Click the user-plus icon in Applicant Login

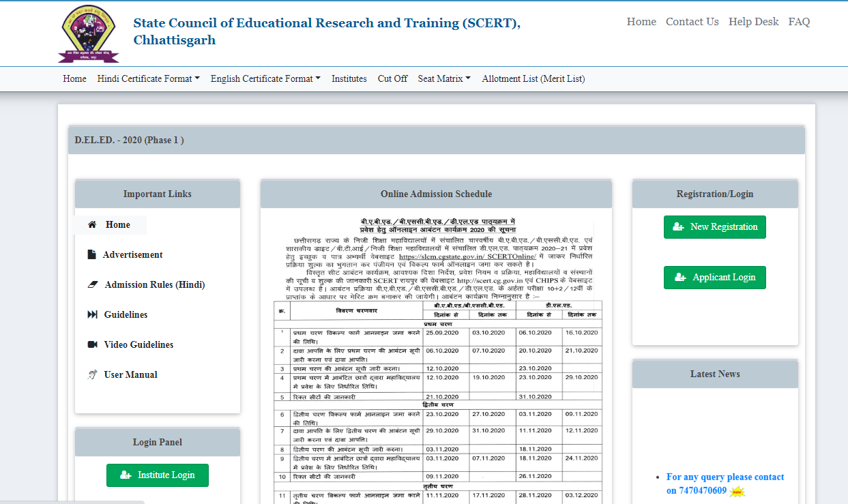click(680, 278)
